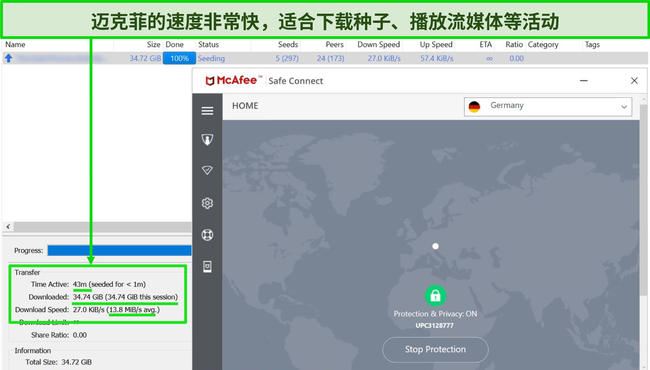Click the Total Size '34.72 GiB' value
This screenshot has height=370, width=650.
tap(77, 362)
